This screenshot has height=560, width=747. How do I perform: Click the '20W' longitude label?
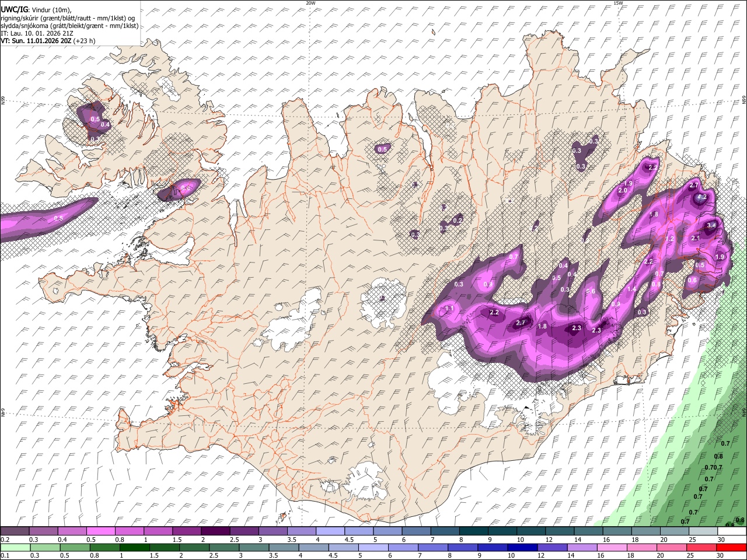coord(310,3)
